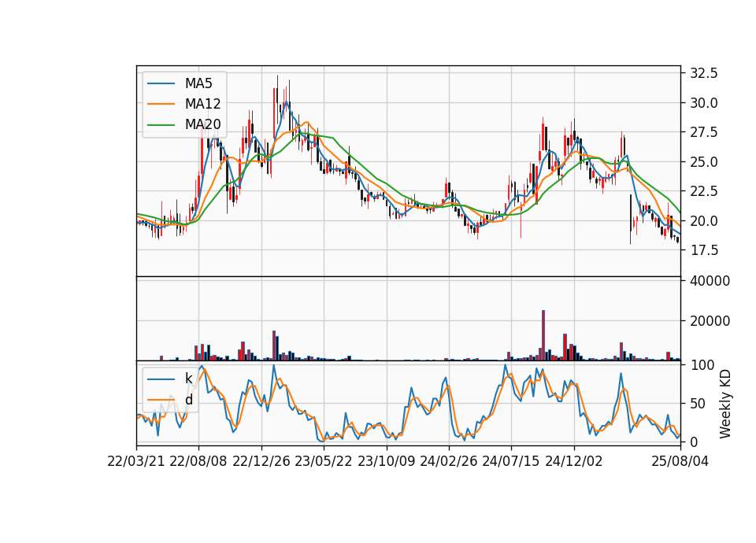Click the 0 KD axis label
Viewport: 756px width, 543px height.
click(x=695, y=441)
